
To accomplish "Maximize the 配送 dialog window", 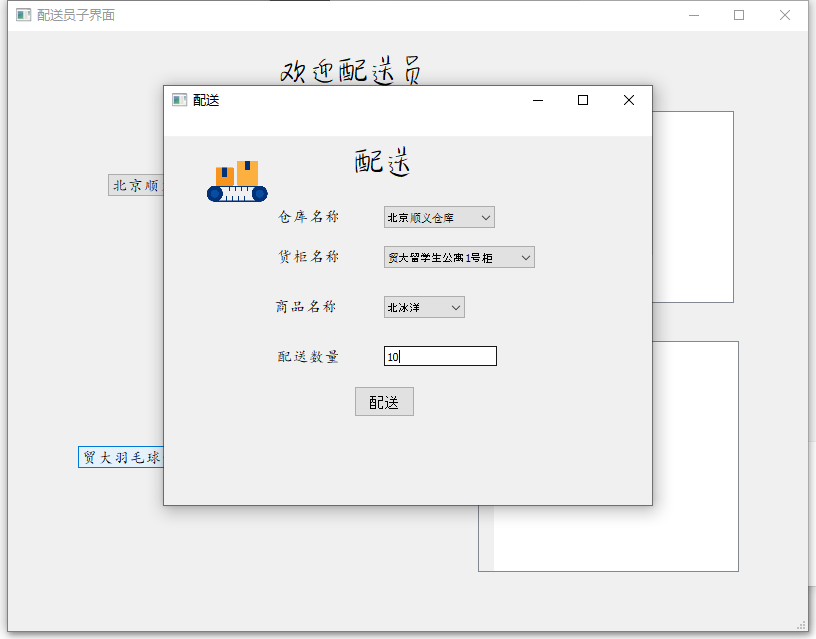I will coord(583,100).
